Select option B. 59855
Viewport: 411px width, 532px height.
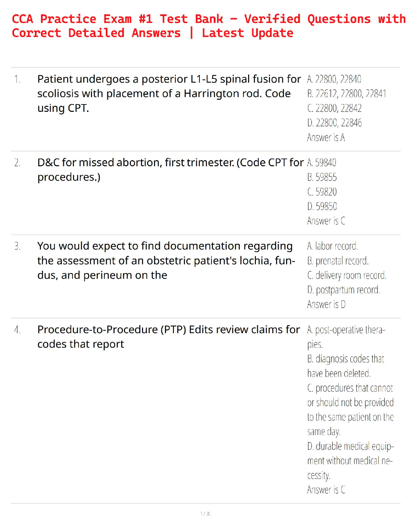click(322, 177)
